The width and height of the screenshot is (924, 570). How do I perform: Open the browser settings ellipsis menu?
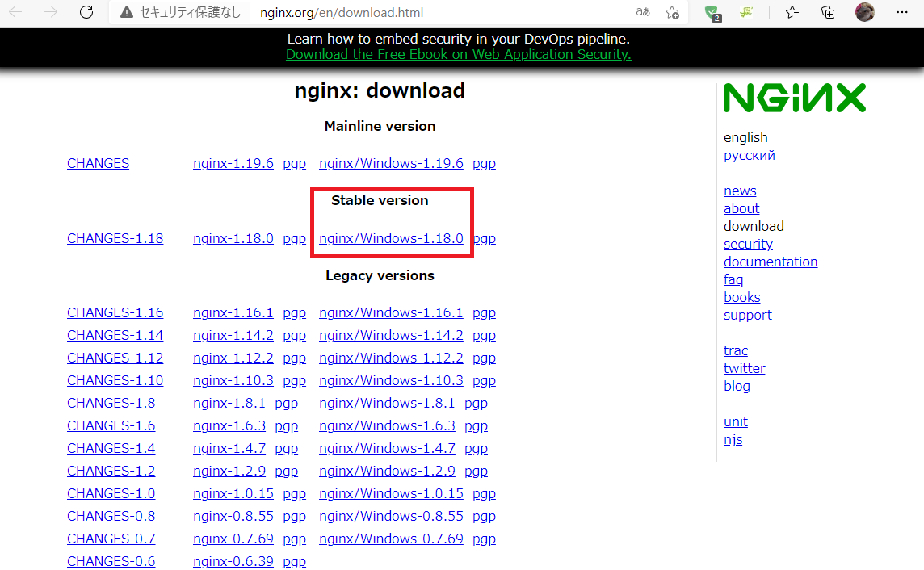point(901,12)
